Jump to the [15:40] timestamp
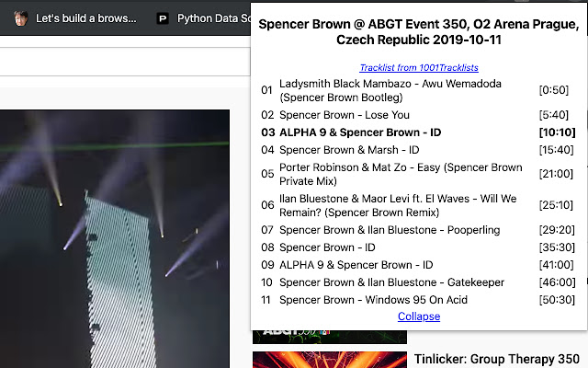 pos(556,149)
